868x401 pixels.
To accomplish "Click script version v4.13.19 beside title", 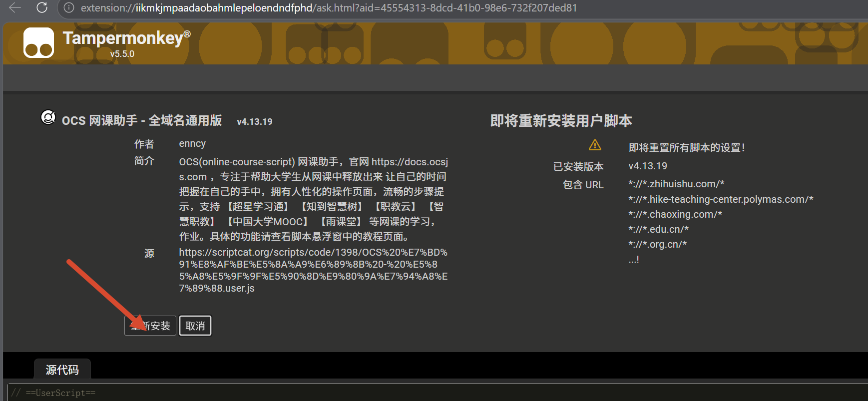I will click(255, 121).
